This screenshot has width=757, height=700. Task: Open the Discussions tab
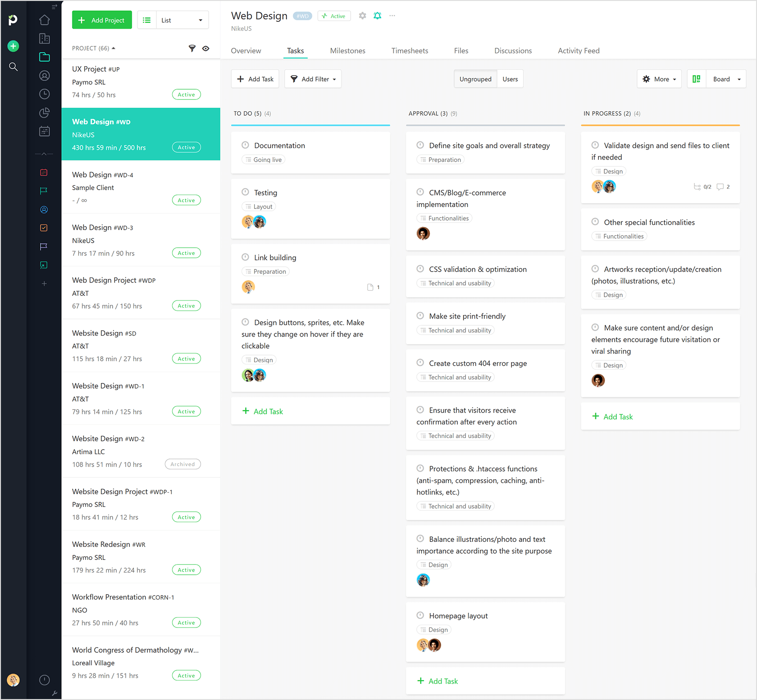(x=513, y=50)
